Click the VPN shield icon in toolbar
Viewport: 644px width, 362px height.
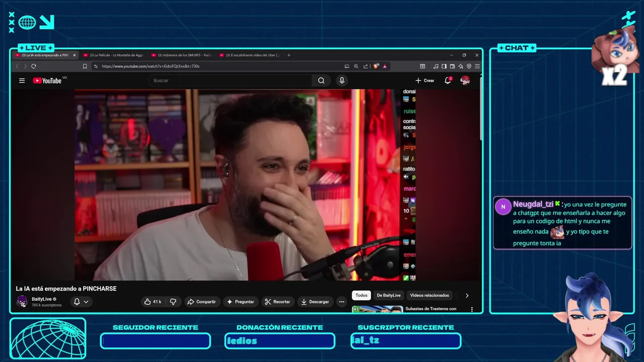point(469,66)
